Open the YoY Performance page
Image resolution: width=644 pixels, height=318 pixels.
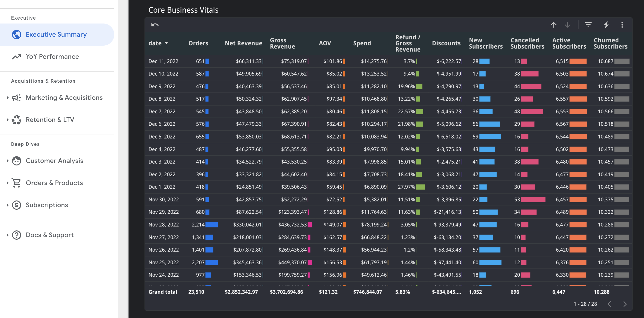tap(52, 56)
